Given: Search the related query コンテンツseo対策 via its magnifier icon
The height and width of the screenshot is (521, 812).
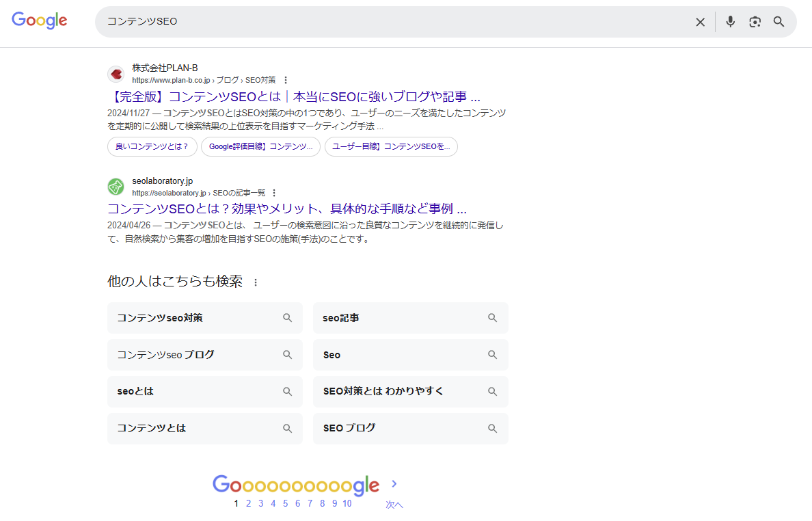Looking at the screenshot, I should pos(287,317).
